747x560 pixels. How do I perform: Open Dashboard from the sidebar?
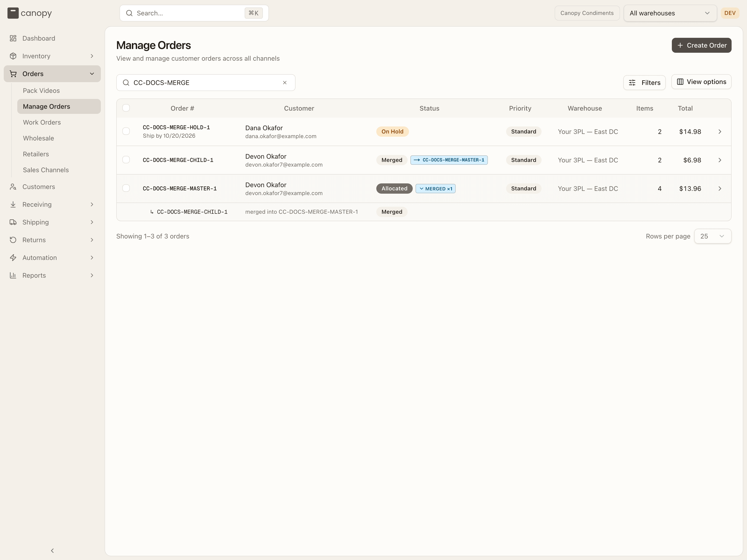pos(52,38)
